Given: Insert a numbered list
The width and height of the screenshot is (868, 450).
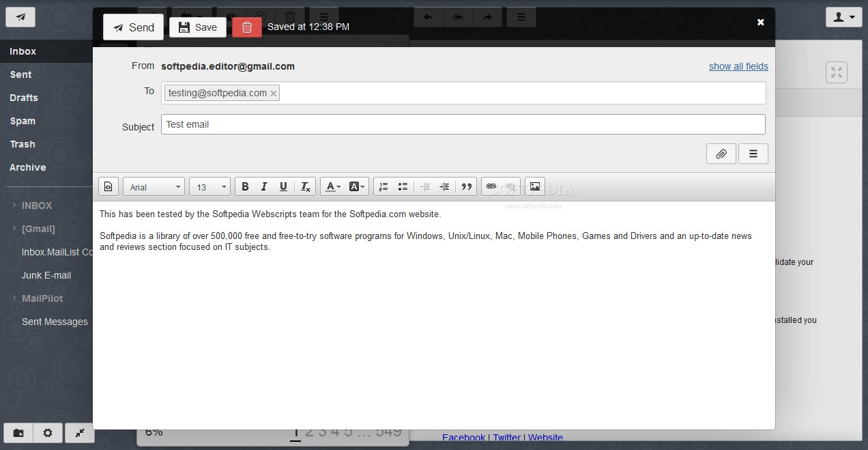Looking at the screenshot, I should [x=384, y=187].
